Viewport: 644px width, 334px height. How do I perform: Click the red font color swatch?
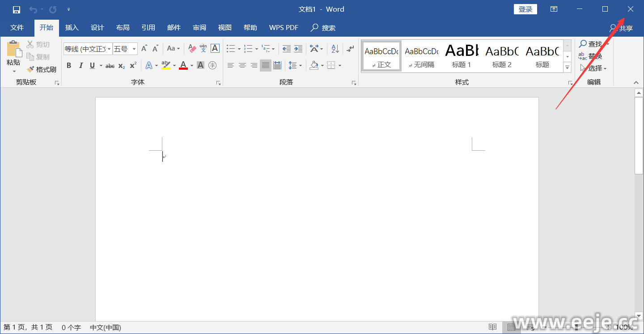point(183,66)
